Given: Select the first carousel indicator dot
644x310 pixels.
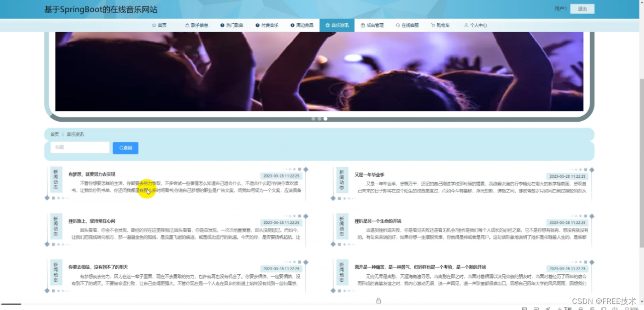Looking at the screenshot, I should [313, 119].
